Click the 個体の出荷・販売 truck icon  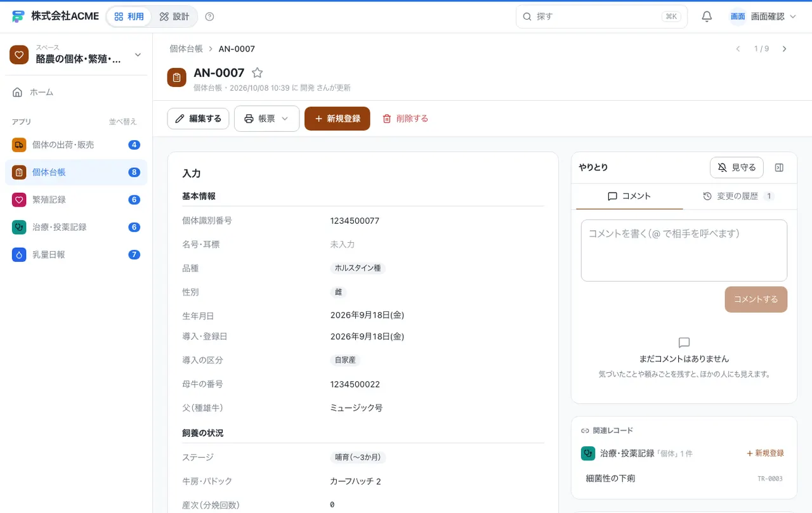pyautogui.click(x=19, y=145)
